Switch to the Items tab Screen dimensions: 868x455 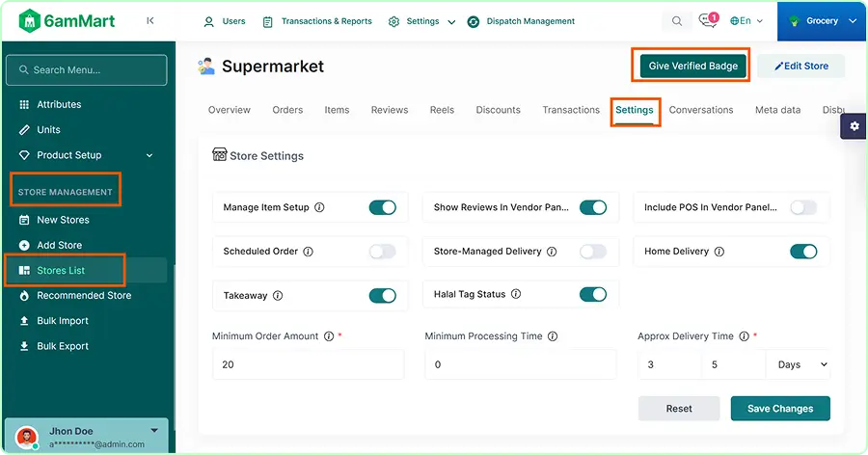point(337,110)
